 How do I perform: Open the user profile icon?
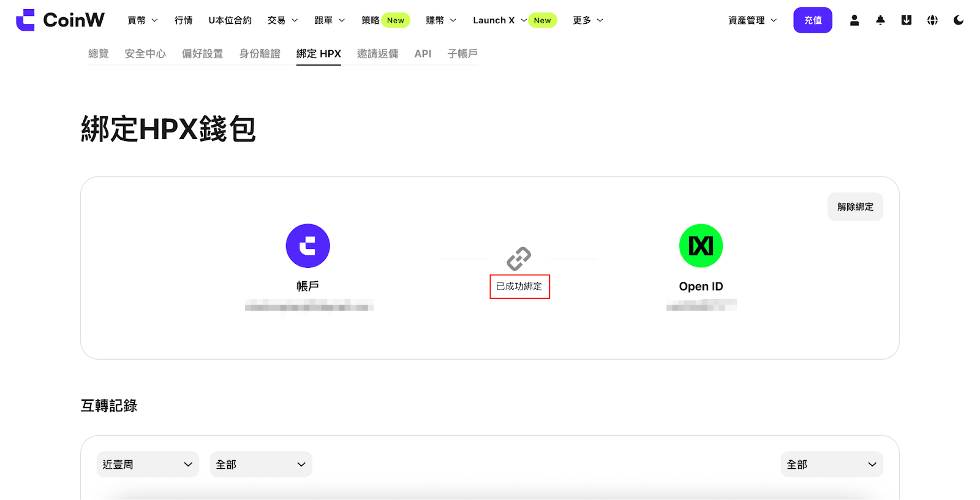tap(854, 20)
